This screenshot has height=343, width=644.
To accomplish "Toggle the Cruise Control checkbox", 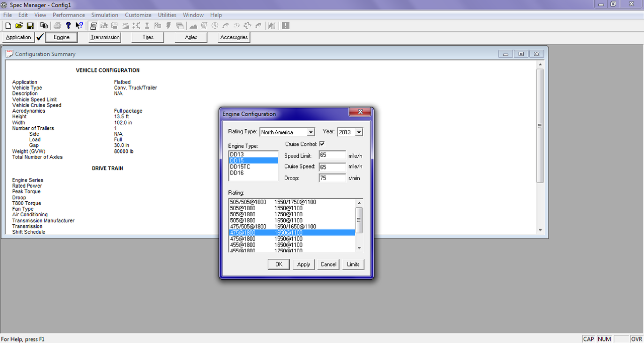I will tap(322, 144).
